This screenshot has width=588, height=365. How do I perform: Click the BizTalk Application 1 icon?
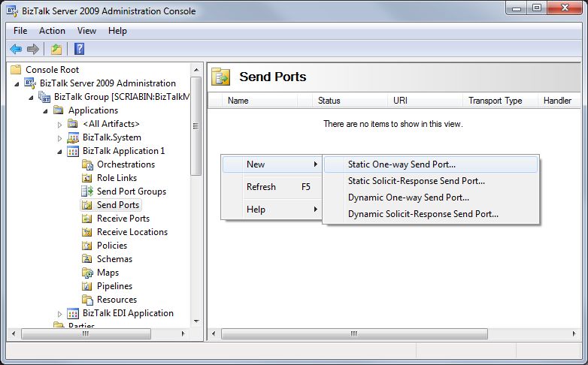coord(73,151)
